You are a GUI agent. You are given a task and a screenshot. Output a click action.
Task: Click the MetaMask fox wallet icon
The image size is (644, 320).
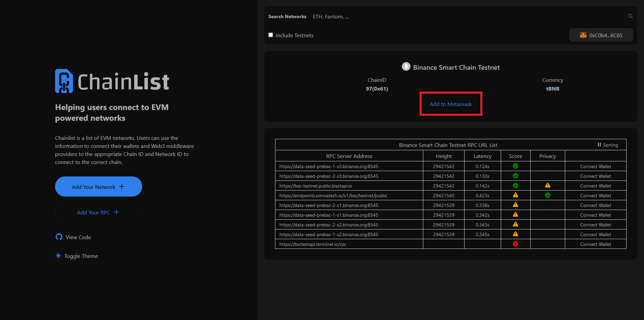583,35
